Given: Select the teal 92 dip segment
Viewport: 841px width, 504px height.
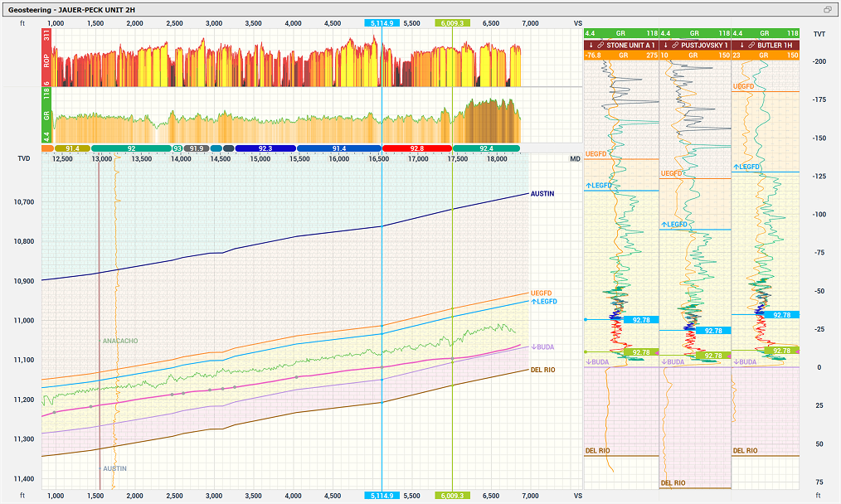Looking at the screenshot, I should (131, 148).
